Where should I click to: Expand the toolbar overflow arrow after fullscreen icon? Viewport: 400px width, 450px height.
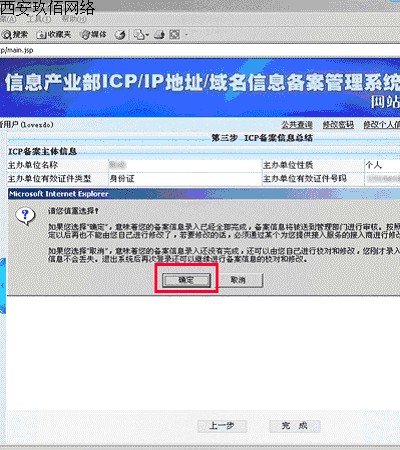(x=186, y=35)
